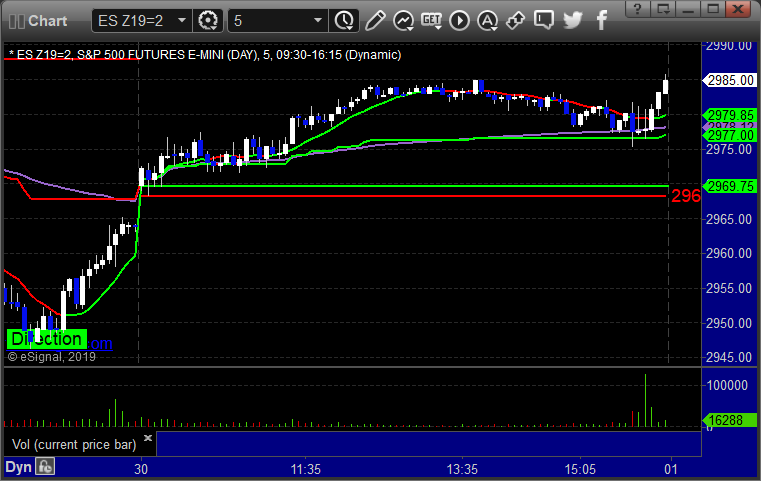
Task: Click the green 2979.85 price label
Action: point(729,116)
